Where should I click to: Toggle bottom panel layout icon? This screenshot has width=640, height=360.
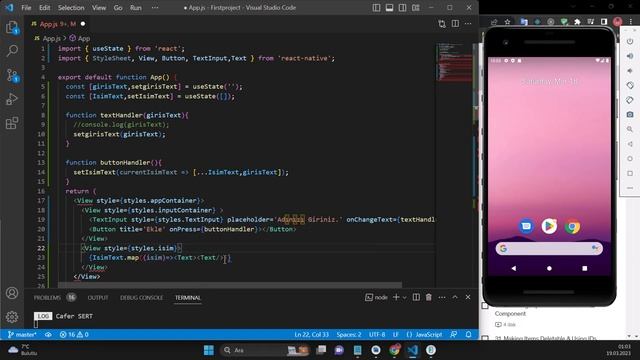[389, 7]
